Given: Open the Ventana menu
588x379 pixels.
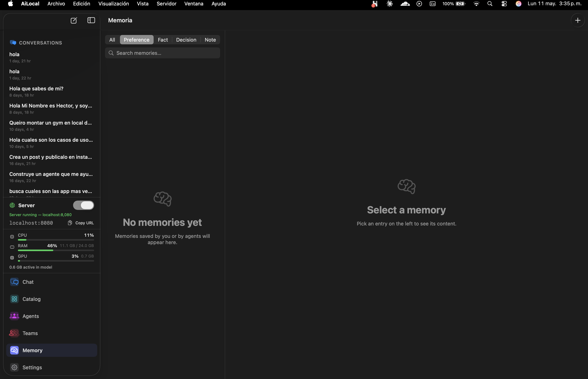Looking at the screenshot, I should click(194, 4).
